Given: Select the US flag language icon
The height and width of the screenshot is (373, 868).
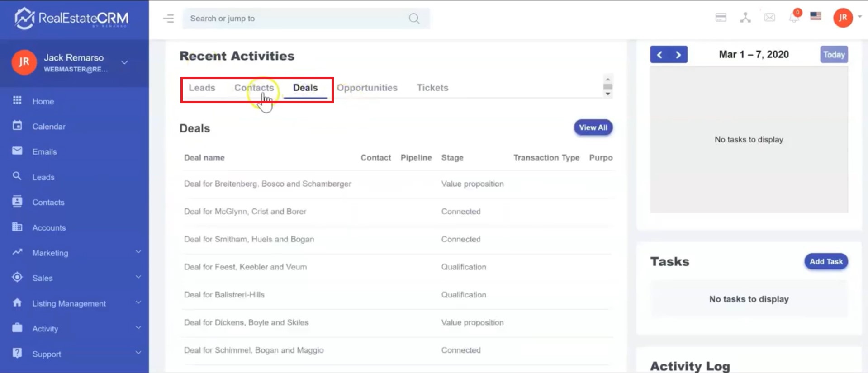Looking at the screenshot, I should point(816,16).
